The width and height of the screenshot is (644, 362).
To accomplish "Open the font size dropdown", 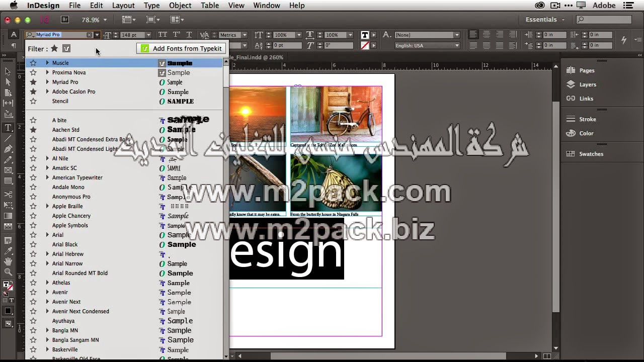I will coord(148,35).
